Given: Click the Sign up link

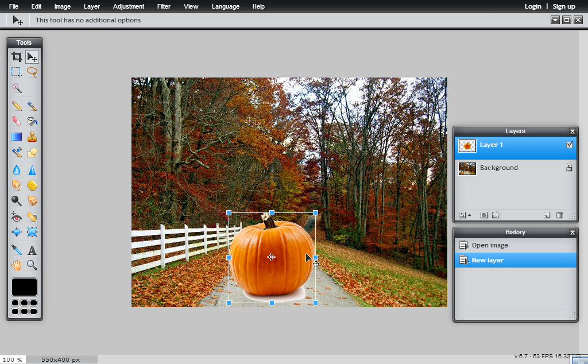Looking at the screenshot, I should click(x=564, y=6).
